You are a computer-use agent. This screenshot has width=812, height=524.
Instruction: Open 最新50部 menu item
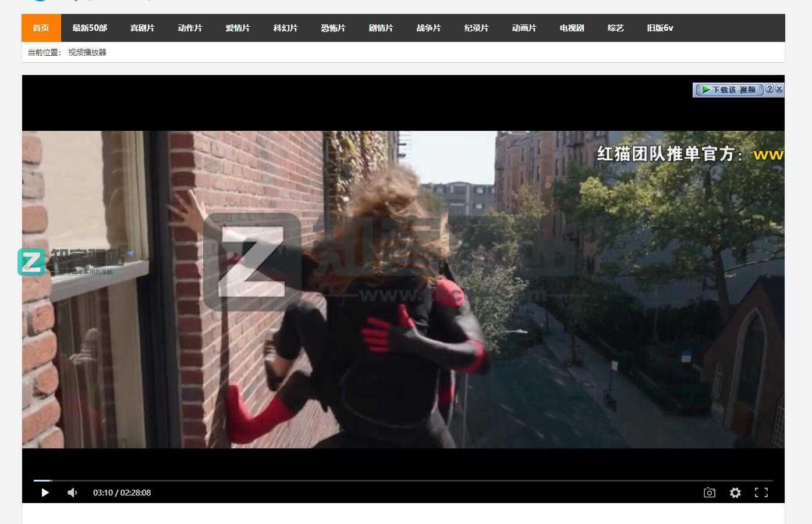(90, 28)
